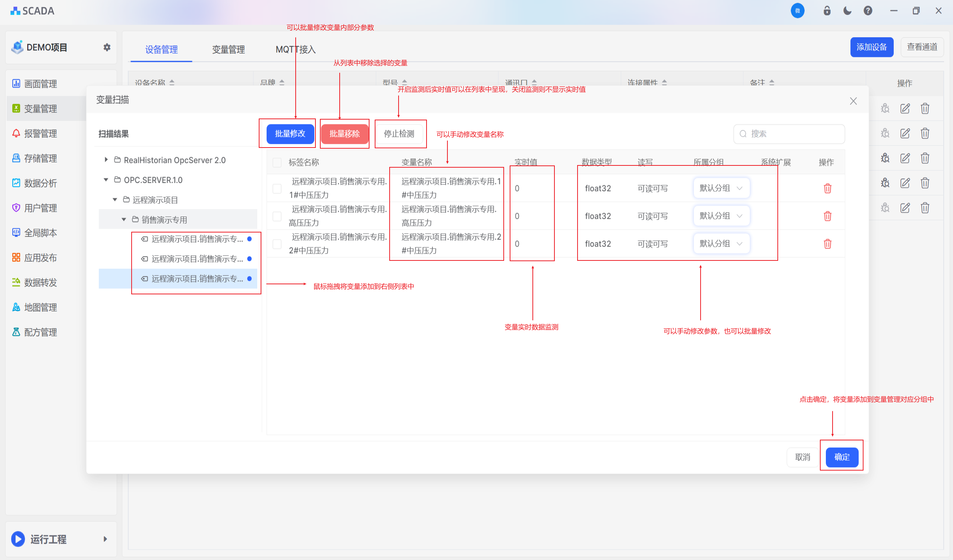Open 默认分组 dropdown in first row

721,188
